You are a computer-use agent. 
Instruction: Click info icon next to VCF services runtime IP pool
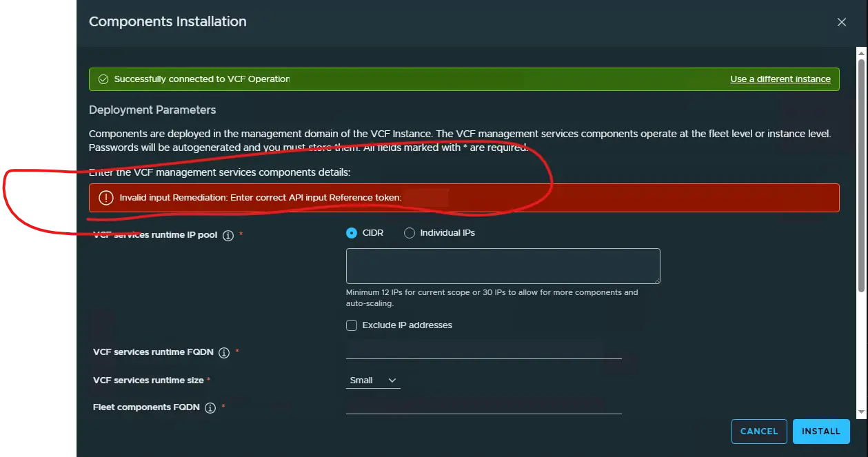pyautogui.click(x=228, y=235)
